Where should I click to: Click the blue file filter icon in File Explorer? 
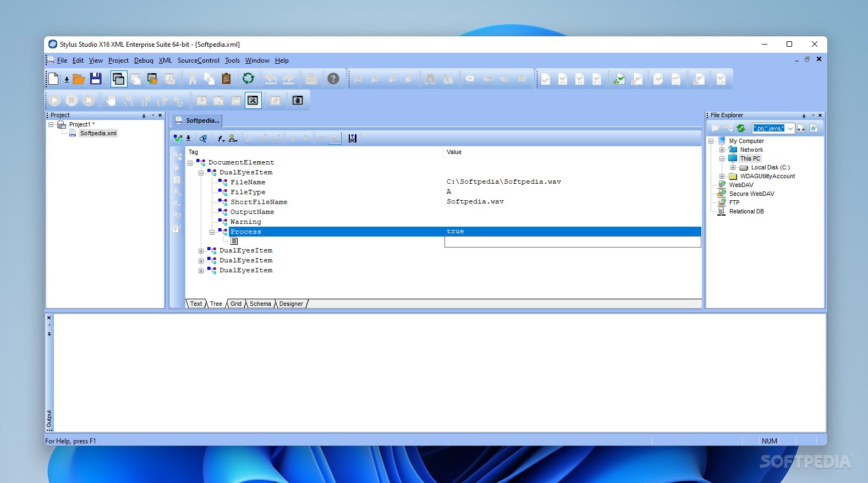(814, 128)
